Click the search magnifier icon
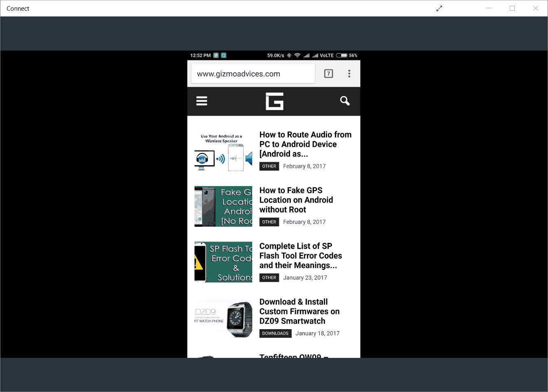 coord(345,101)
